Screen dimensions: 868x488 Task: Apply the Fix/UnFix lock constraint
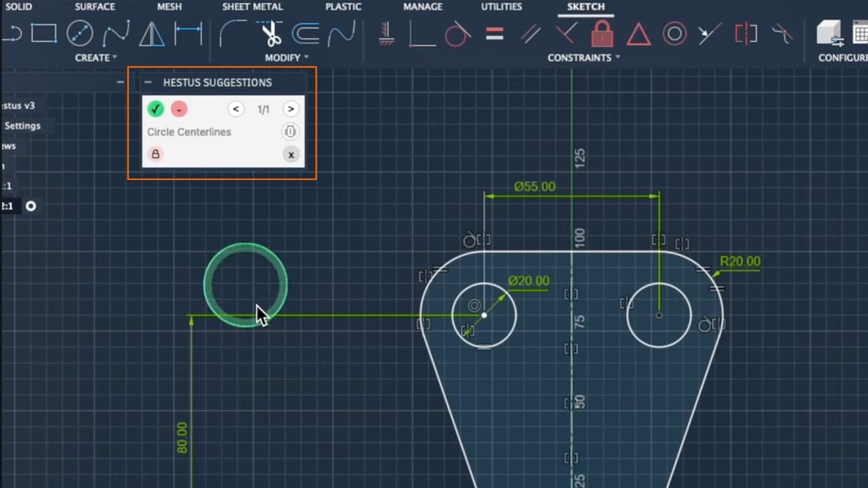602,34
